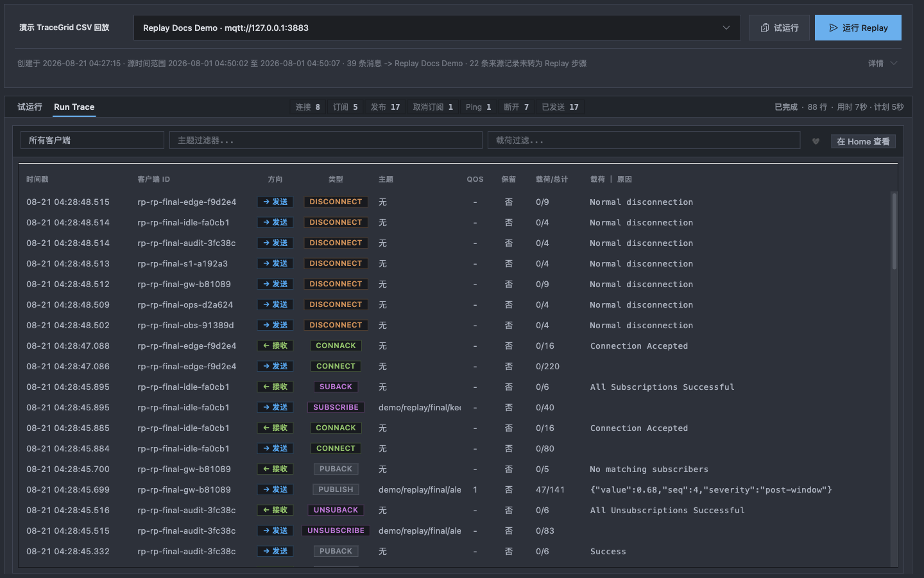Screen dimensions: 924x578
Task: Click the No matching subscribers reason
Action: coord(649,469)
